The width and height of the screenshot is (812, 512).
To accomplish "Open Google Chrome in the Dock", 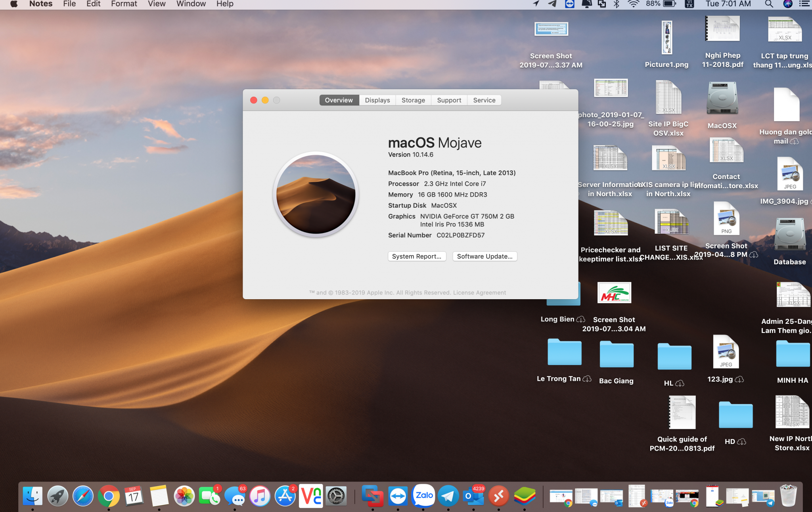I will (109, 496).
